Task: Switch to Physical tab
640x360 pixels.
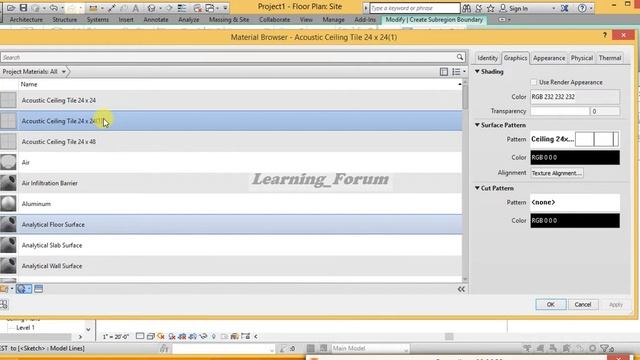Action: pos(582,58)
